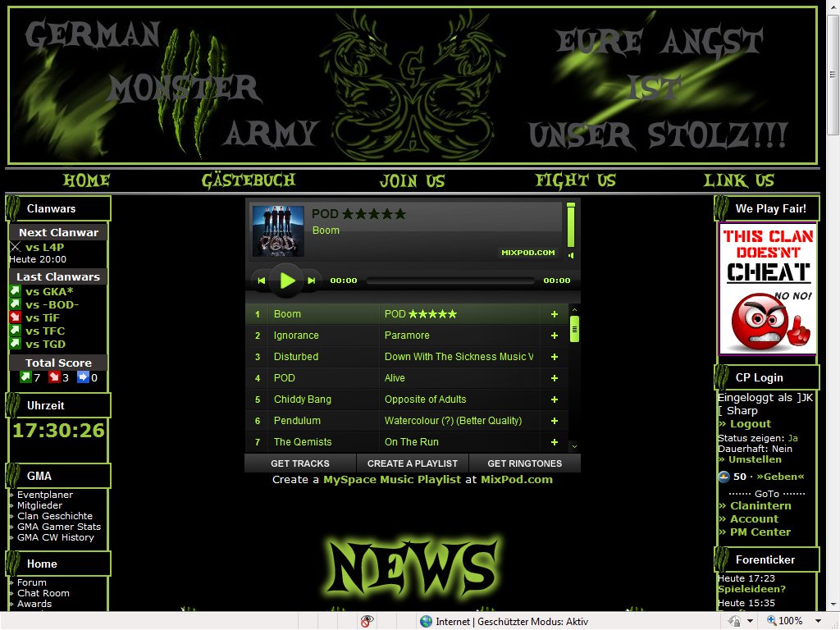Viewport: 840px width, 630px height.
Task: Click the privacy eye icon in status bar
Action: click(x=367, y=621)
